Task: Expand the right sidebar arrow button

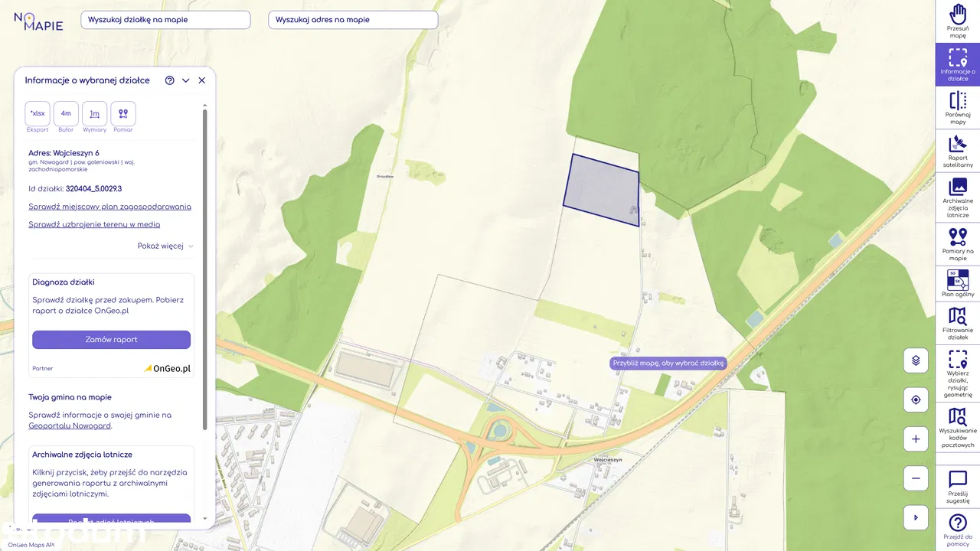Action: (x=916, y=518)
